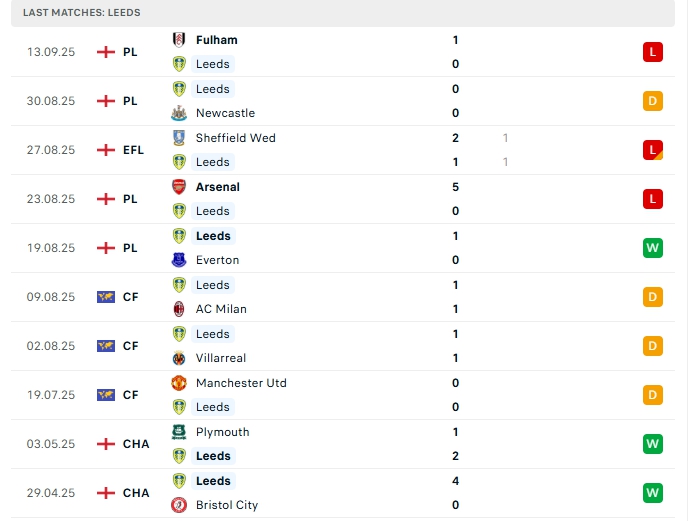Viewport: 688px width, 521px height.
Task: Click the Bristol City club crest
Action: [x=179, y=505]
